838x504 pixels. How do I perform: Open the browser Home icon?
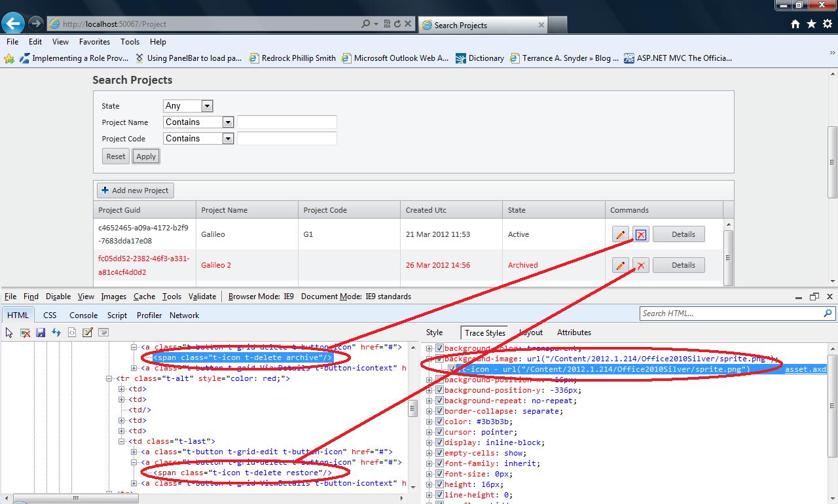(x=795, y=24)
